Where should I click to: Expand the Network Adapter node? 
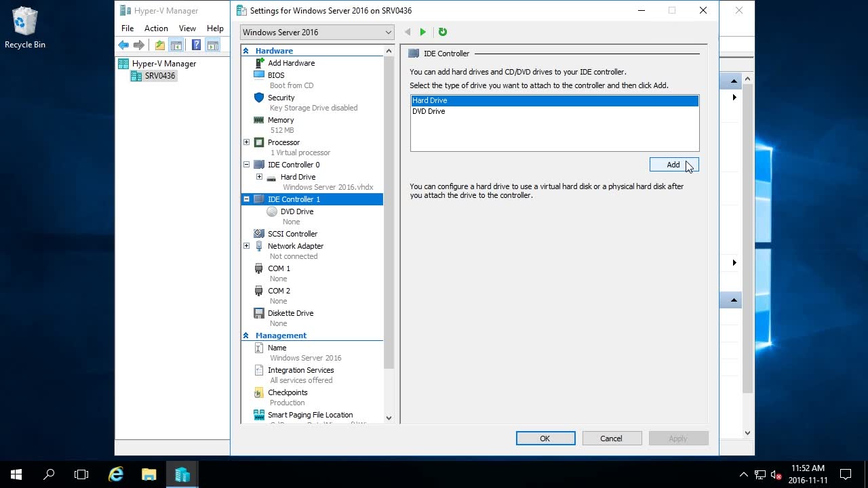(247, 246)
